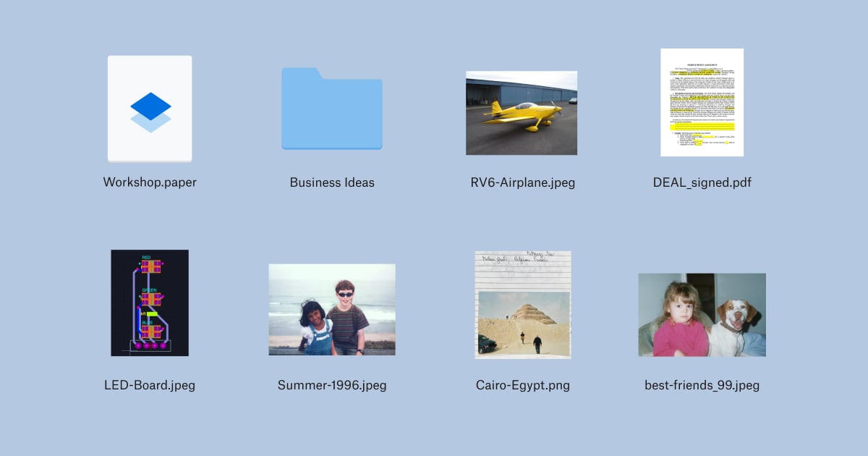Select the Cairo-Egypt.png file name label

click(522, 385)
